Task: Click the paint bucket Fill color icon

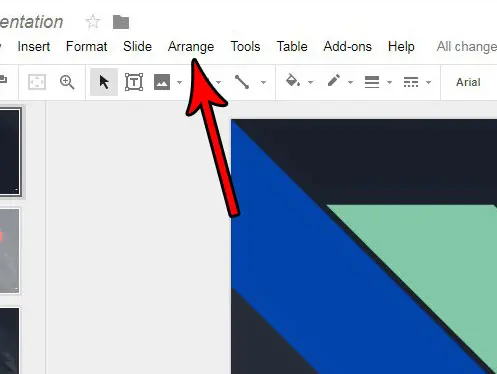Action: click(x=292, y=81)
